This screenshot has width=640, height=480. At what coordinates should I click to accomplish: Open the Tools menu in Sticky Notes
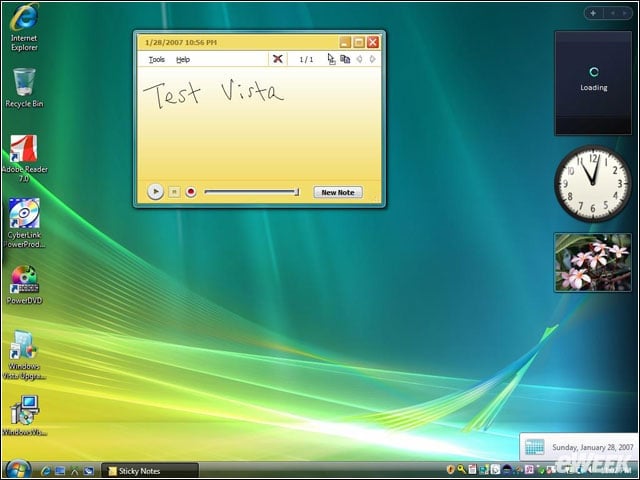(156, 60)
